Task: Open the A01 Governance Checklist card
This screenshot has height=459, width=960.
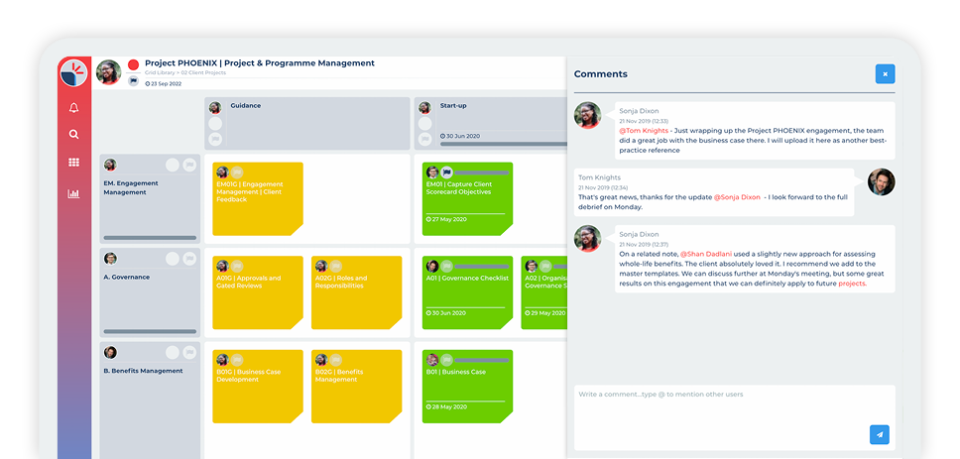Action: click(468, 293)
